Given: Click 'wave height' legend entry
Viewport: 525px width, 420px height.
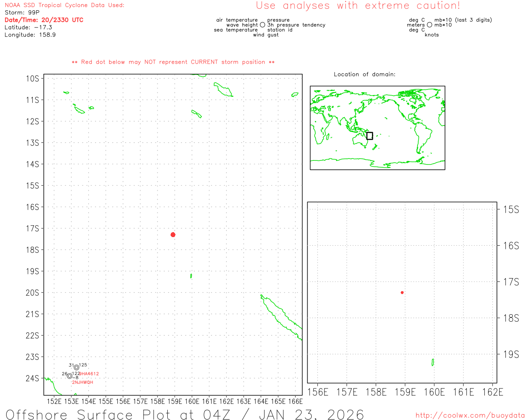Looking at the screenshot, I should click(242, 25).
